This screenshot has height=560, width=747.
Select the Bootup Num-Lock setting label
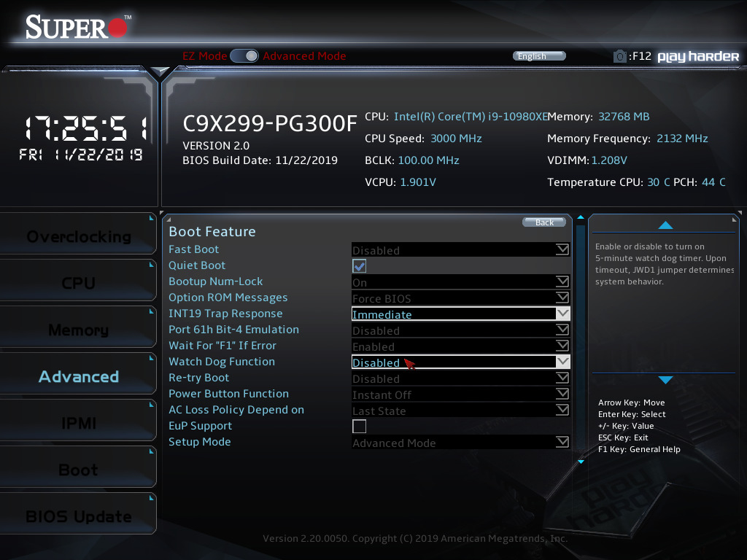pyautogui.click(x=215, y=281)
